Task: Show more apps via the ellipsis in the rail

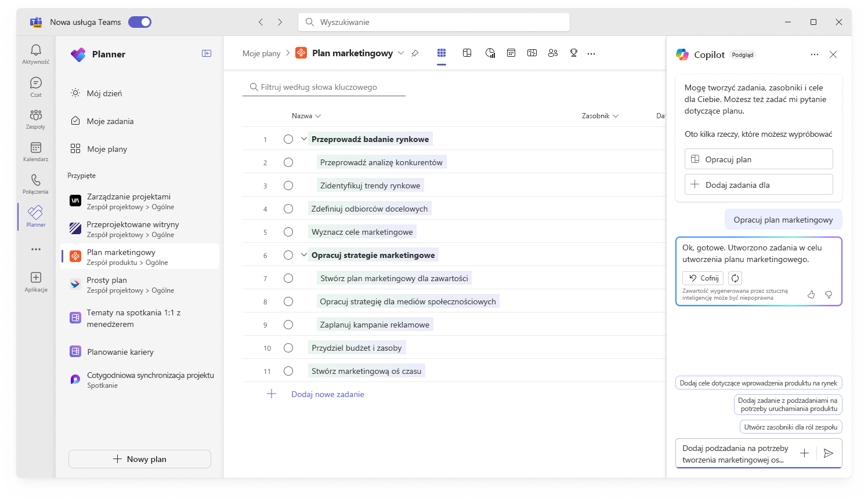Action: click(x=36, y=249)
